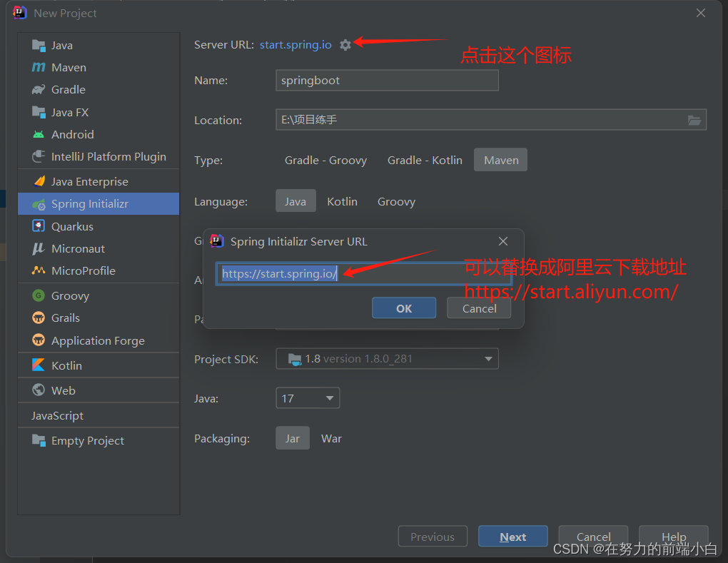Choose Kotlin as the language
The width and height of the screenshot is (728, 563).
click(x=342, y=201)
